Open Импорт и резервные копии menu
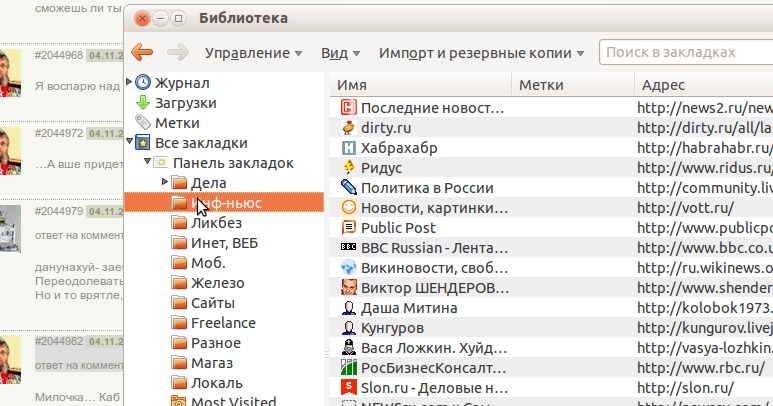This screenshot has width=773, height=406. [481, 53]
